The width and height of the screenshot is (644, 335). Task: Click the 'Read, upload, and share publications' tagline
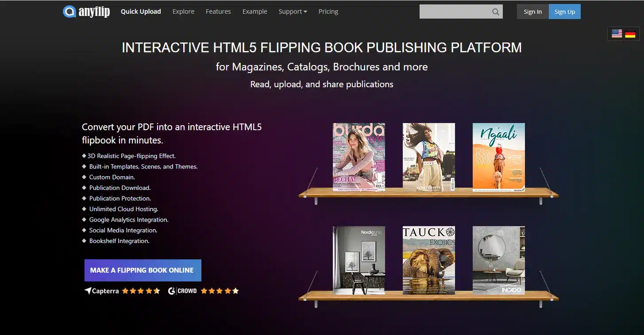322,84
